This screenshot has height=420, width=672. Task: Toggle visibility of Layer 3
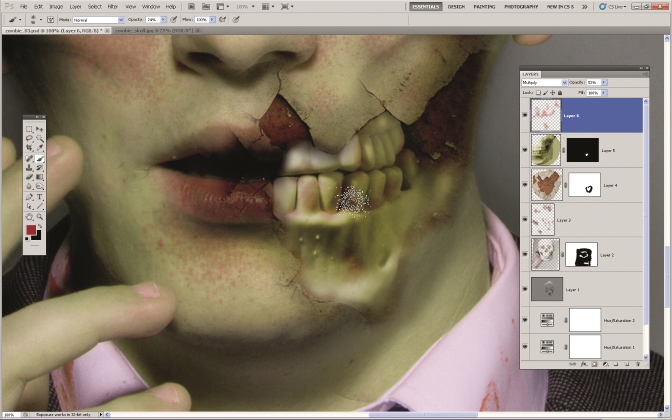(525, 220)
